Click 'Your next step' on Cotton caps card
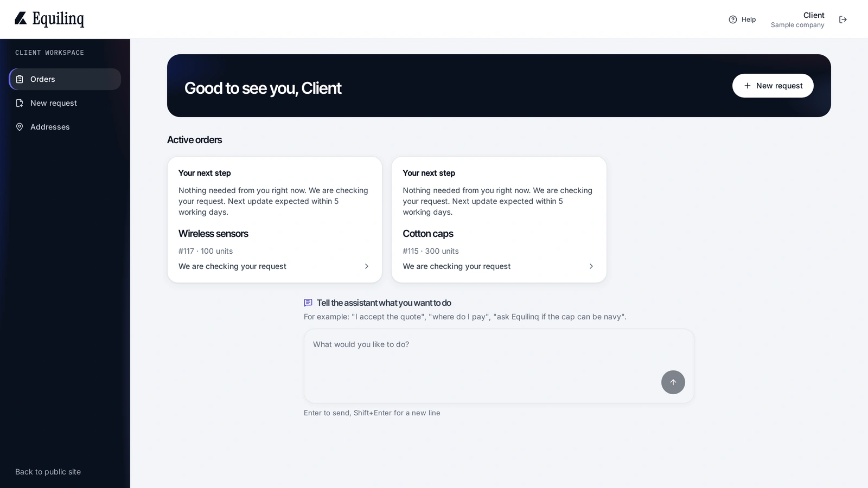The image size is (868, 488). [x=429, y=173]
